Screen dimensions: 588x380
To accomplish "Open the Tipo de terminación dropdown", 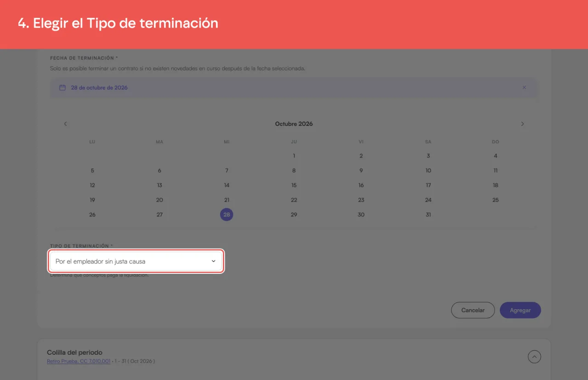I will (136, 261).
